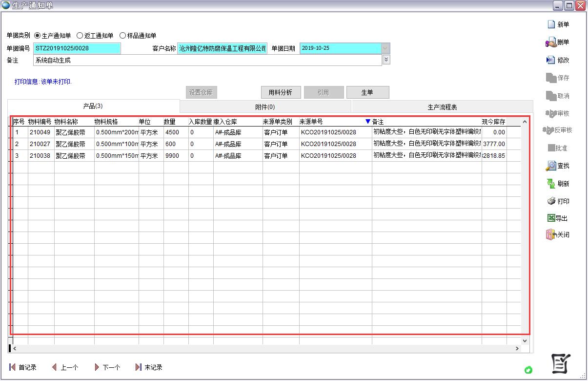Click the 关闭 (close) door icon
Viewport: 588px width, 381px height.
tap(551, 234)
